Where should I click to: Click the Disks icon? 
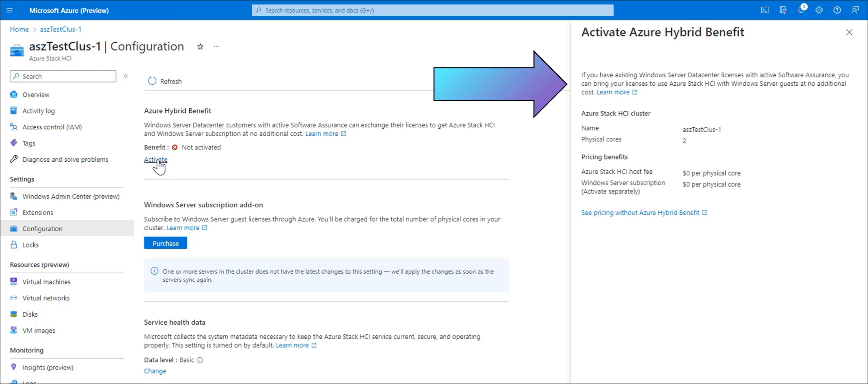pos(14,314)
